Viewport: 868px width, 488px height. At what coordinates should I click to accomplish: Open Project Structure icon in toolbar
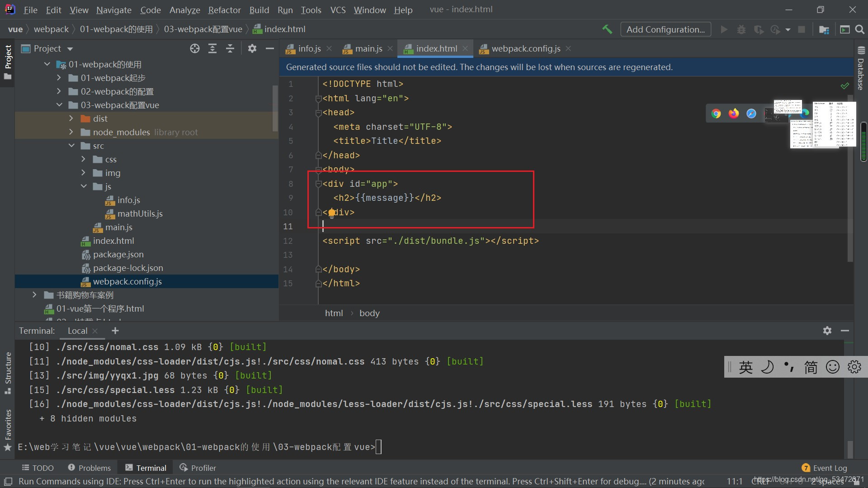824,29
